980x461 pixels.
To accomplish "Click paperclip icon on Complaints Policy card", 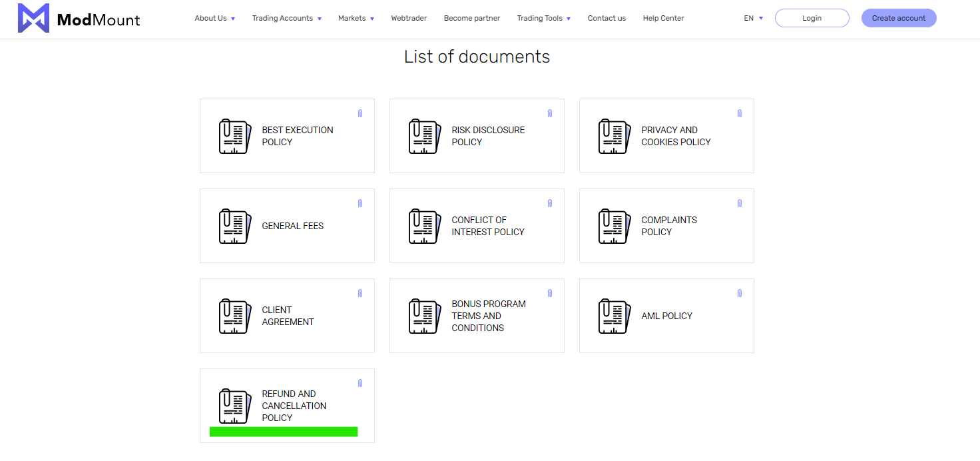I will coord(740,203).
